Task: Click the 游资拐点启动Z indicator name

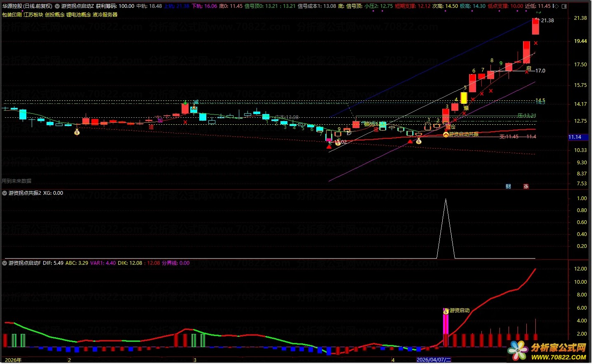Action: [x=78, y=6]
